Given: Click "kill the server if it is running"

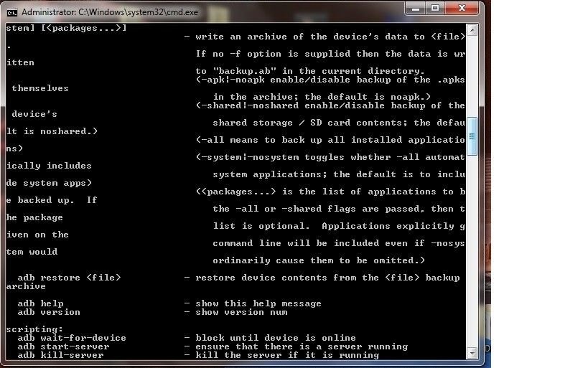Looking at the screenshot, I should 287,355.
